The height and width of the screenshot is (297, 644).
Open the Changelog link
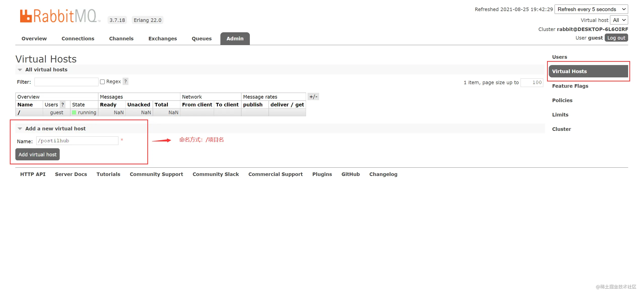point(383,174)
